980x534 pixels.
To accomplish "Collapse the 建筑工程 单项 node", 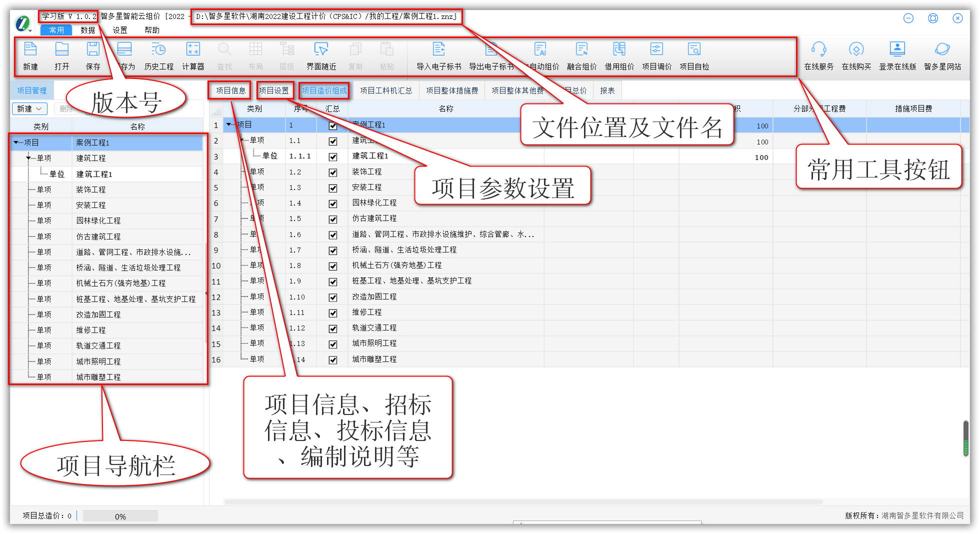I will pos(28,158).
